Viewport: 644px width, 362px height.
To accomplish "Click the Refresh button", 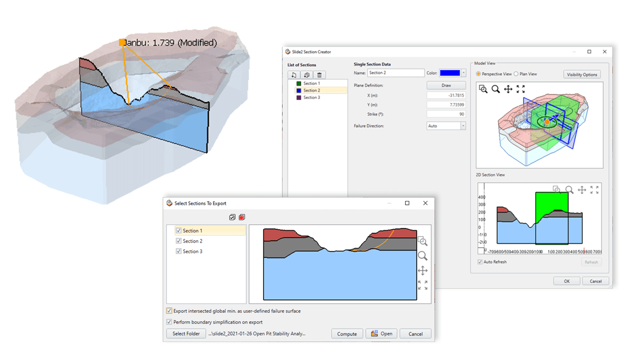I will 591,262.
